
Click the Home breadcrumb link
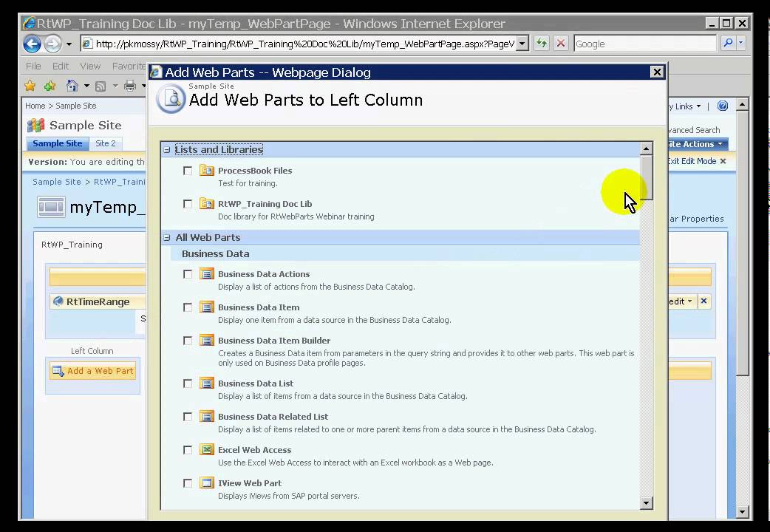35,106
